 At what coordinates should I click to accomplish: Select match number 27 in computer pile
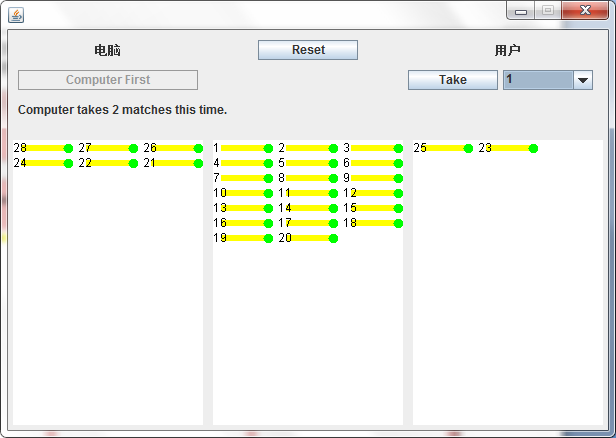(x=108, y=148)
